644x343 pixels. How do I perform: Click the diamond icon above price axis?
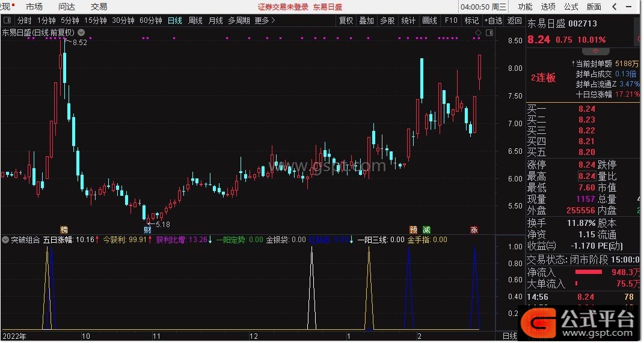click(x=478, y=33)
